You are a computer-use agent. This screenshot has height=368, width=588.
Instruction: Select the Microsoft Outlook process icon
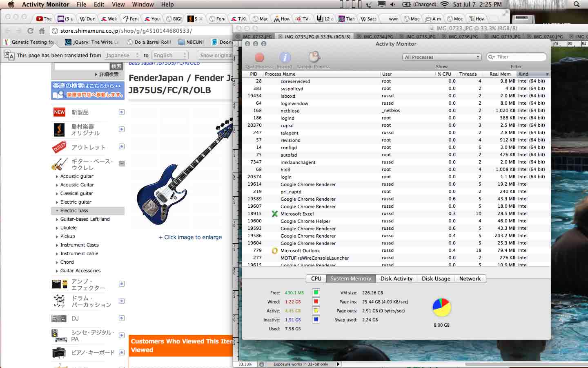click(275, 250)
